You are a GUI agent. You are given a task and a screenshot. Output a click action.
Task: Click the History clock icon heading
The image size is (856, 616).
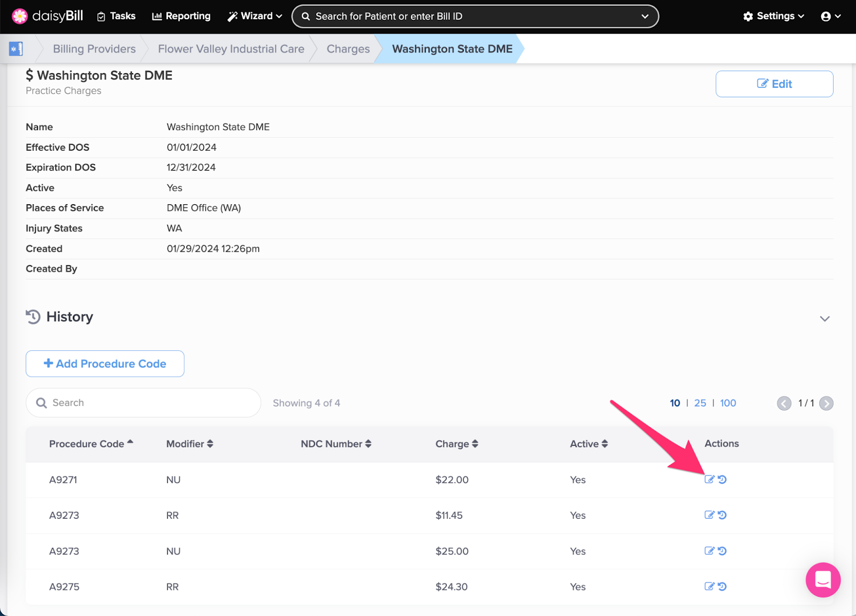click(x=33, y=317)
